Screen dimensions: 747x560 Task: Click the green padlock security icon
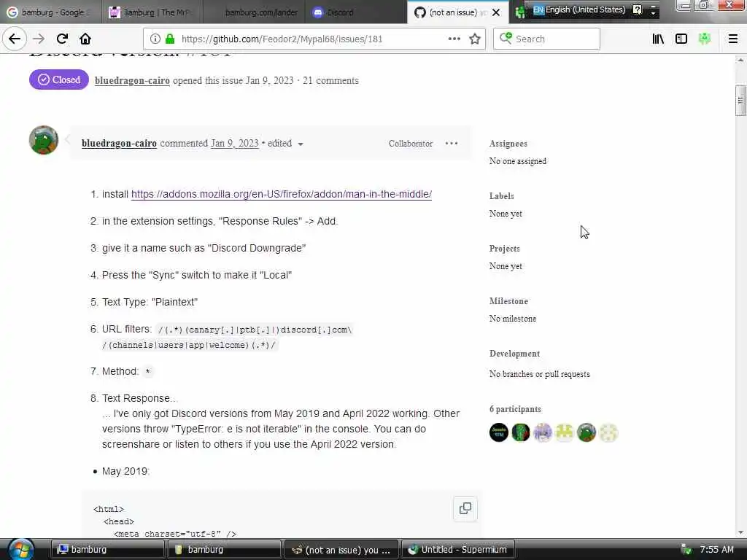[x=169, y=39]
